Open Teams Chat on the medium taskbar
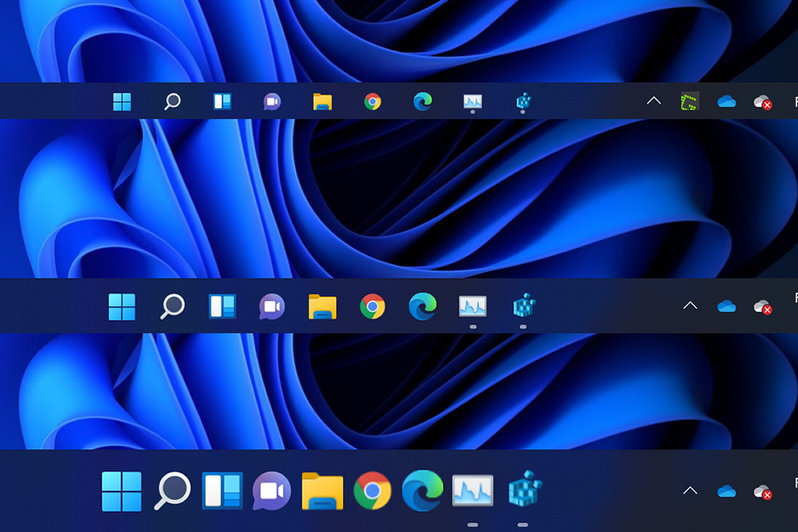798x532 pixels. (272, 307)
